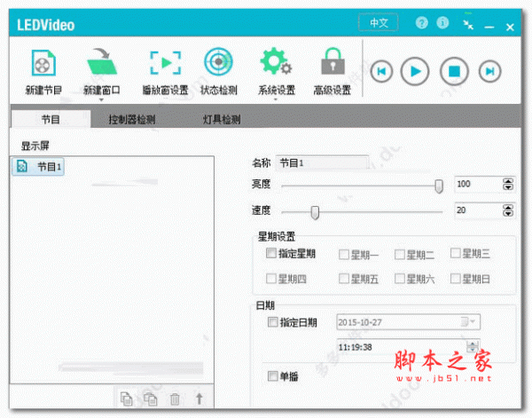The image size is (532, 418).
Task: Click the 名称 name input field
Action: click(x=323, y=163)
